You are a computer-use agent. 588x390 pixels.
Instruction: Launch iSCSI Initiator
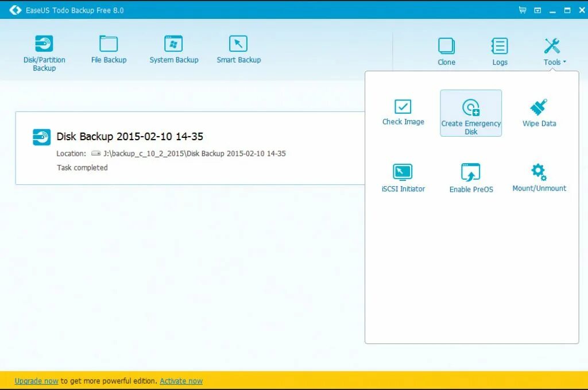403,178
